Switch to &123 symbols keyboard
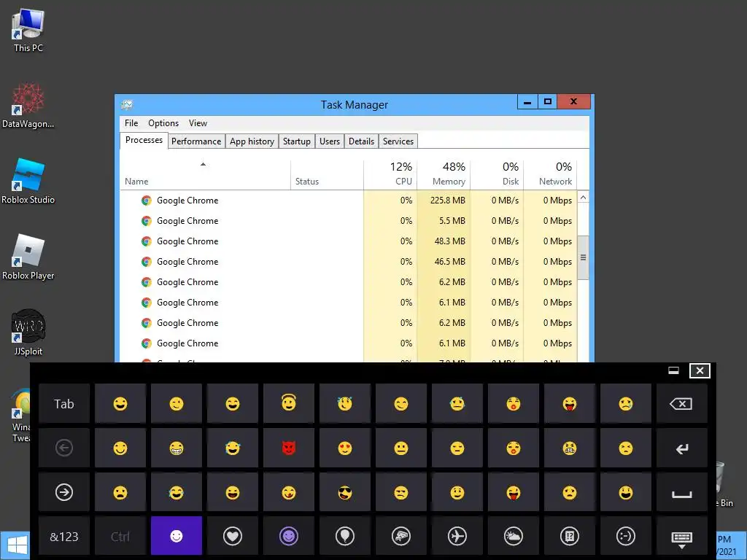The width and height of the screenshot is (747, 560). (x=64, y=536)
